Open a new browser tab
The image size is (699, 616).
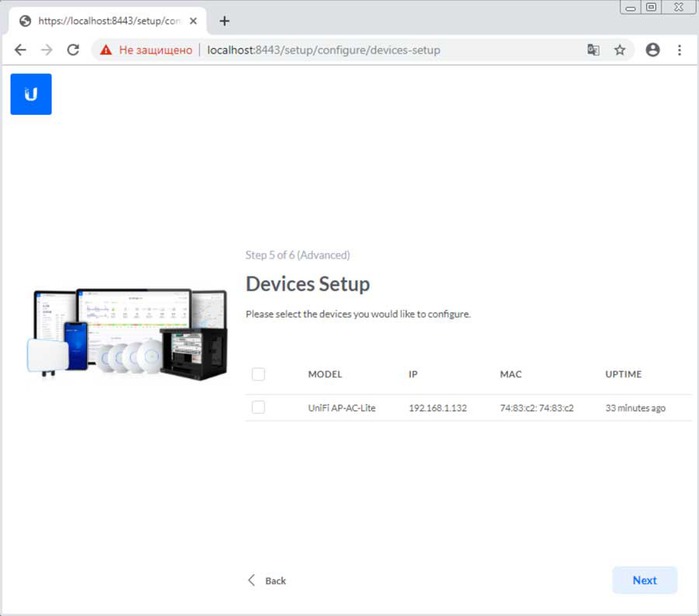224,21
